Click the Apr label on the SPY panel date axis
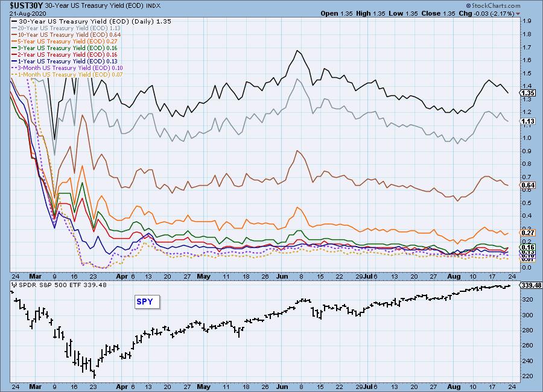Image resolution: width=543 pixels, height=392 pixels. (x=122, y=387)
